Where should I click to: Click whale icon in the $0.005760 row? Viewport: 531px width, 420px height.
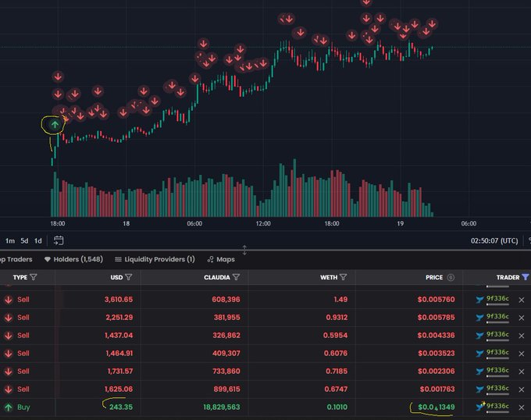[x=479, y=300]
